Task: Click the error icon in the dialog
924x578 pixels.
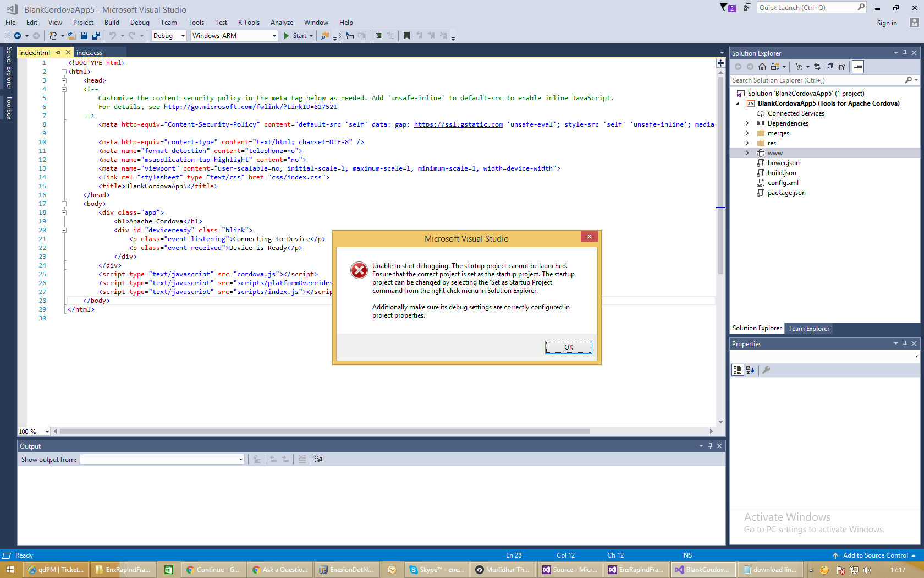Action: tap(359, 270)
